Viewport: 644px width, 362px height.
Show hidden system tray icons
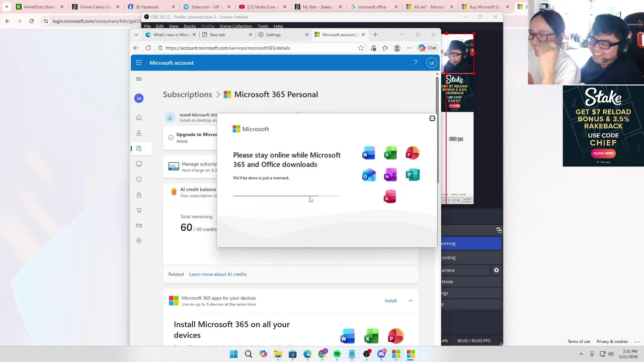pos(581,354)
